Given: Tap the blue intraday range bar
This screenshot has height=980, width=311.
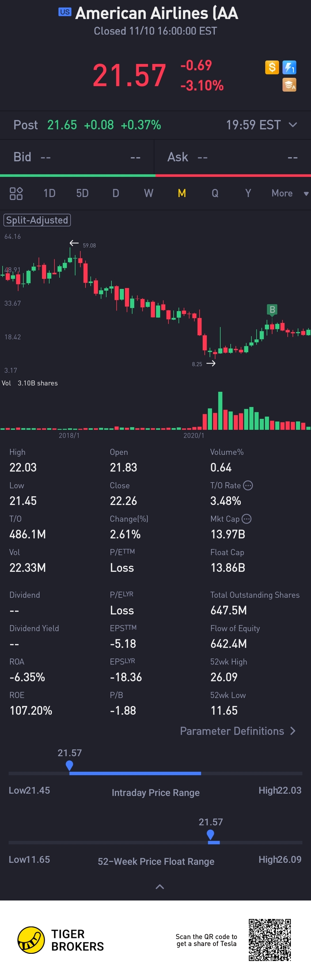Looking at the screenshot, I should click(135, 773).
